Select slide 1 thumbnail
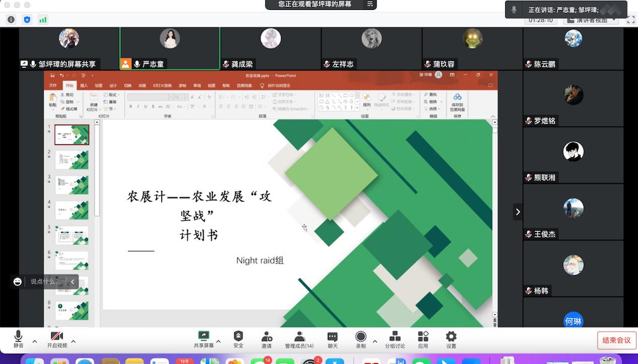 click(x=72, y=134)
